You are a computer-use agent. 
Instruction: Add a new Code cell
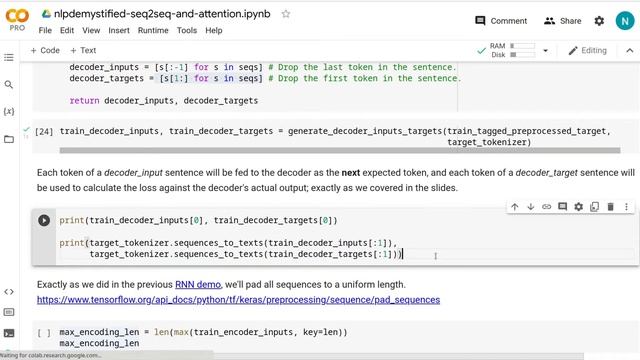pyautogui.click(x=45, y=50)
